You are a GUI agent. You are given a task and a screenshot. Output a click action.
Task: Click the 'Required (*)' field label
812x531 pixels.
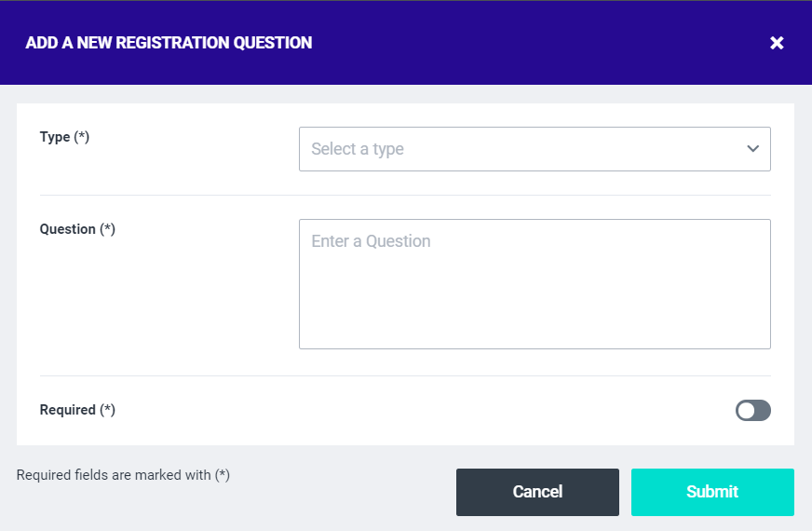[x=77, y=410]
